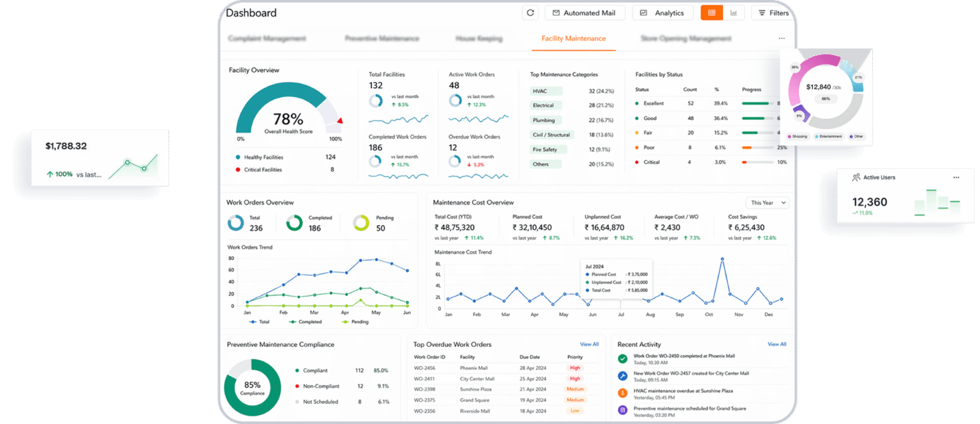
Task: Click Sunshine Plaza in overdue orders table
Action: (x=477, y=389)
